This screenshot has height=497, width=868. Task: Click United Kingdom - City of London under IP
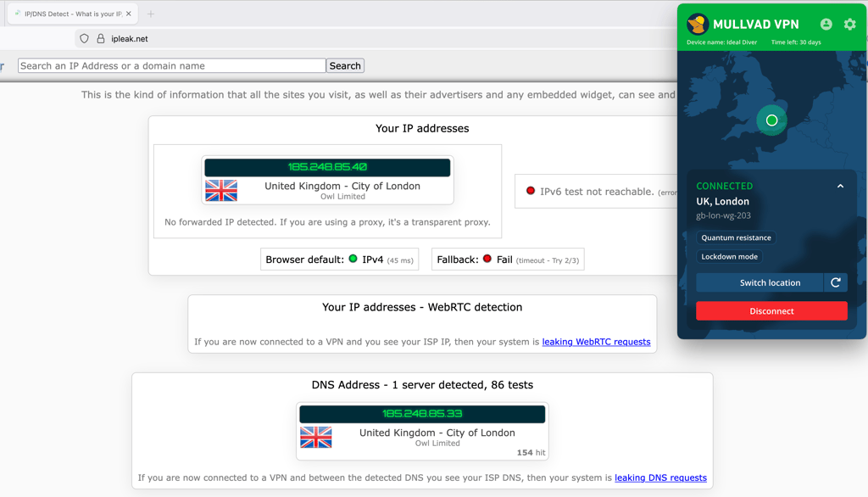(342, 187)
